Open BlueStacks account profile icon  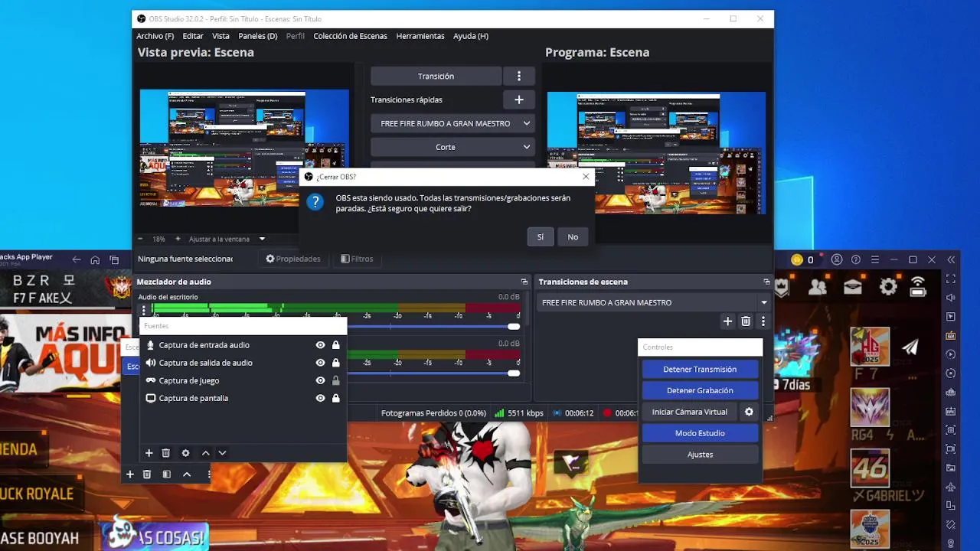pyautogui.click(x=837, y=260)
